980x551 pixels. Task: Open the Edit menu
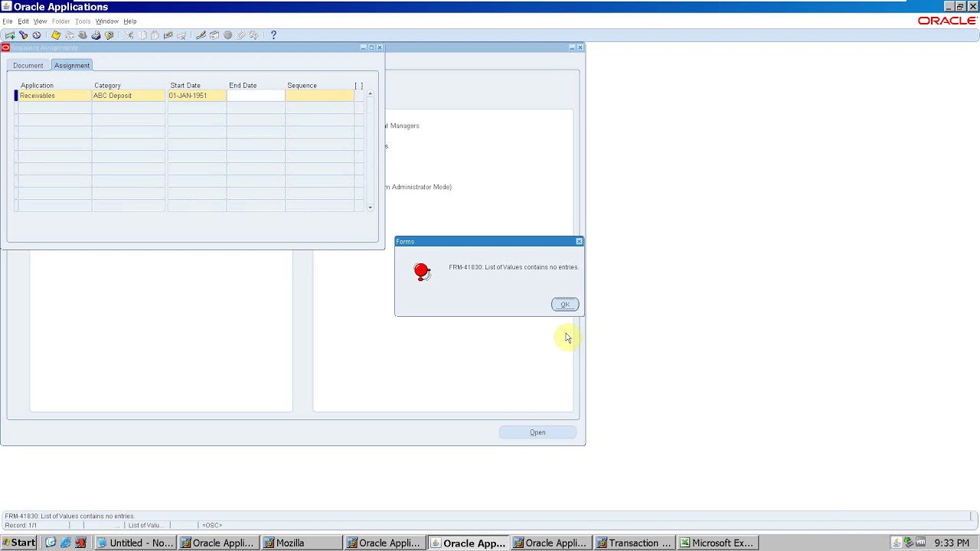coord(24,21)
